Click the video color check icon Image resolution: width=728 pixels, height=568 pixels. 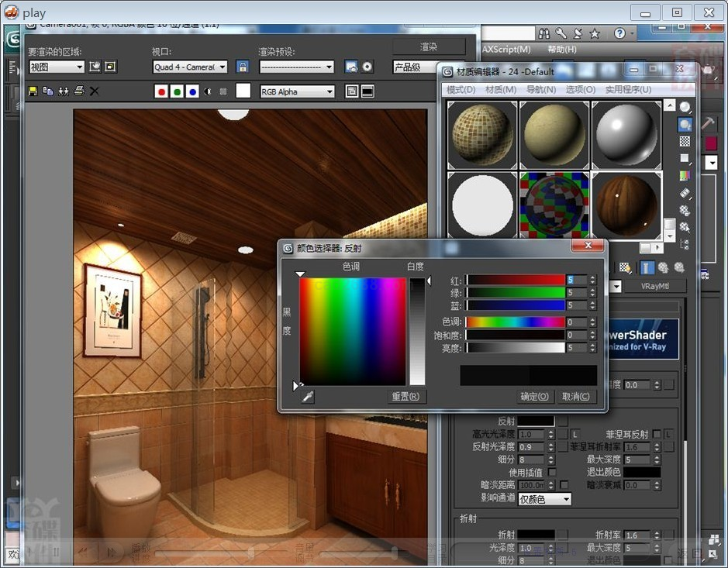coord(685,176)
